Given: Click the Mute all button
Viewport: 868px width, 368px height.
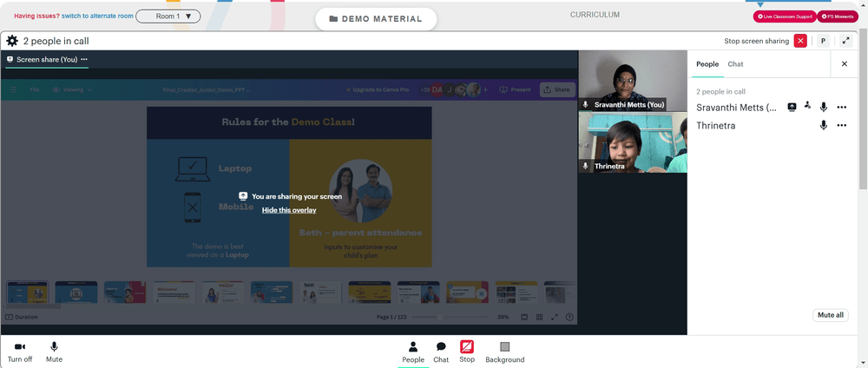Looking at the screenshot, I should [x=831, y=315].
